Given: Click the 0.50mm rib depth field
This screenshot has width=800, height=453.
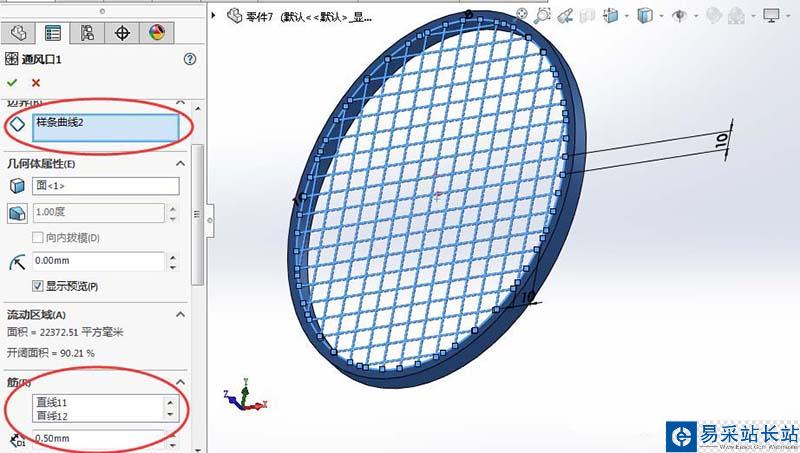Looking at the screenshot, I should (x=98, y=438).
